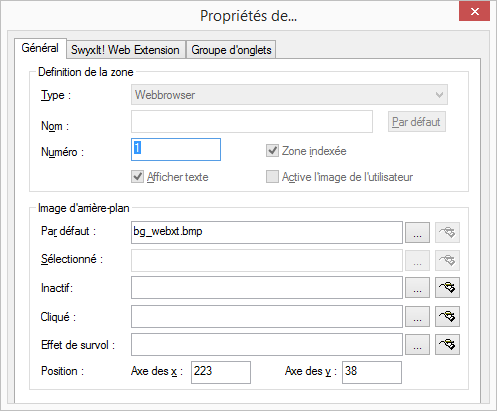Browse for the Inactif background image
The width and height of the screenshot is (497, 411).
417,288
